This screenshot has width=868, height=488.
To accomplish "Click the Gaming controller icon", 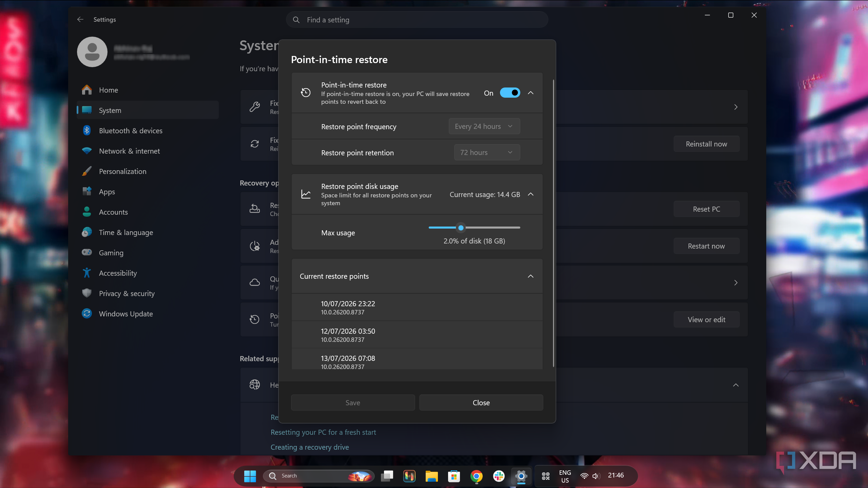I will 87,252.
